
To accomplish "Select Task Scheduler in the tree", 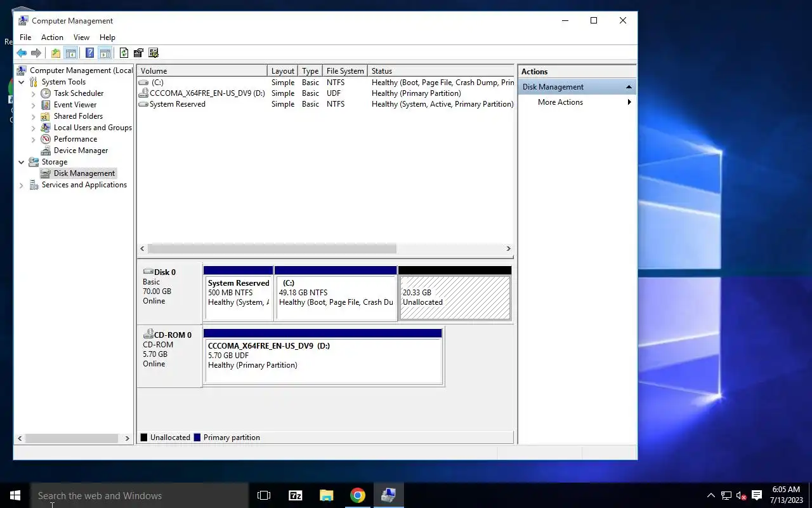I will click(79, 93).
